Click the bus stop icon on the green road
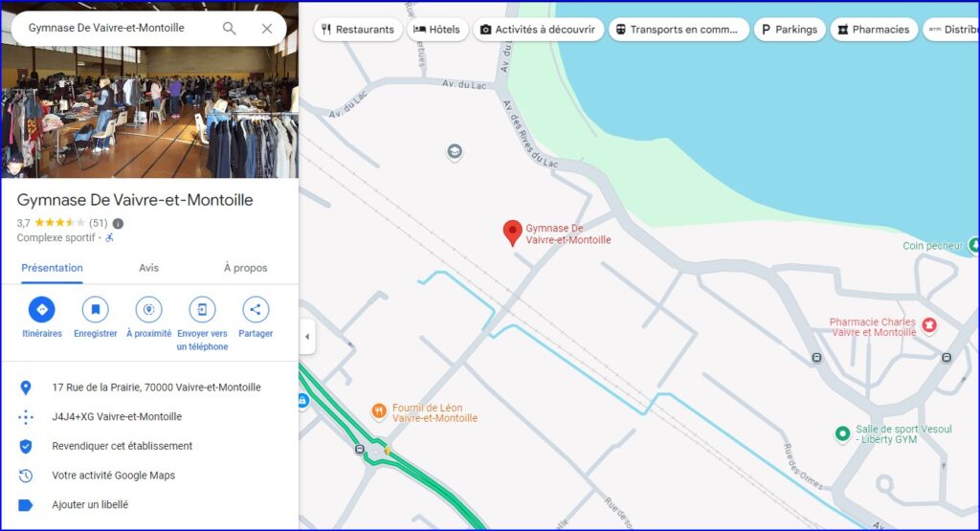This screenshot has height=531, width=980. click(x=360, y=449)
